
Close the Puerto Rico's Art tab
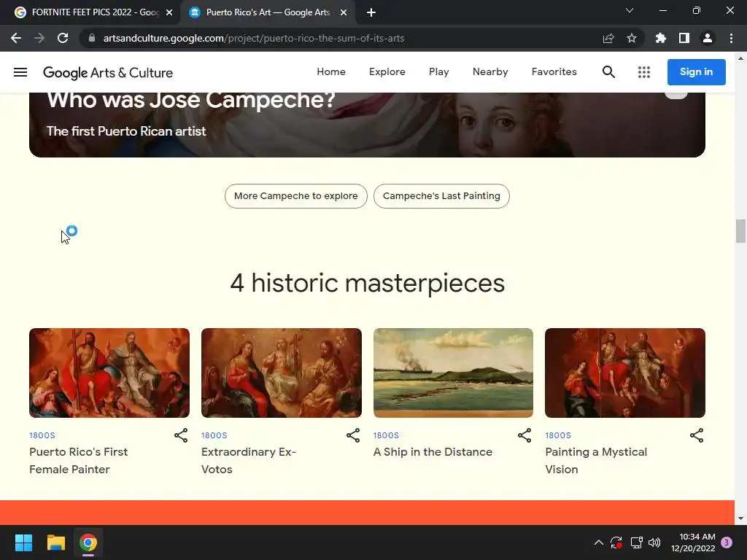click(x=344, y=12)
